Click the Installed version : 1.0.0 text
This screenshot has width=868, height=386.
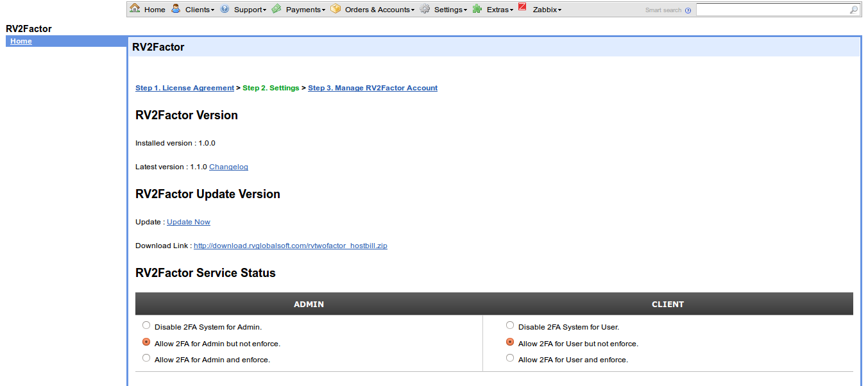click(x=175, y=143)
